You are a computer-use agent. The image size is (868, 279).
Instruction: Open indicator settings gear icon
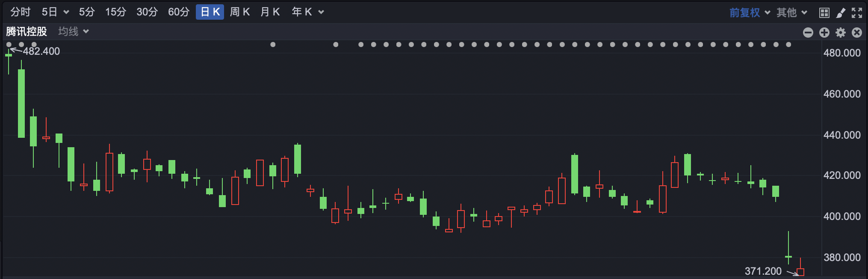pos(841,33)
